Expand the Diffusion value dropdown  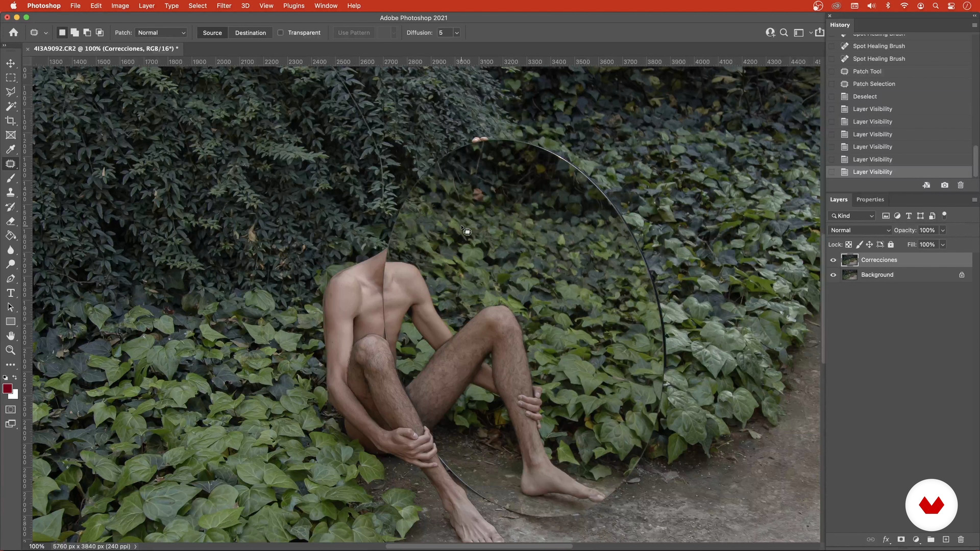click(457, 33)
